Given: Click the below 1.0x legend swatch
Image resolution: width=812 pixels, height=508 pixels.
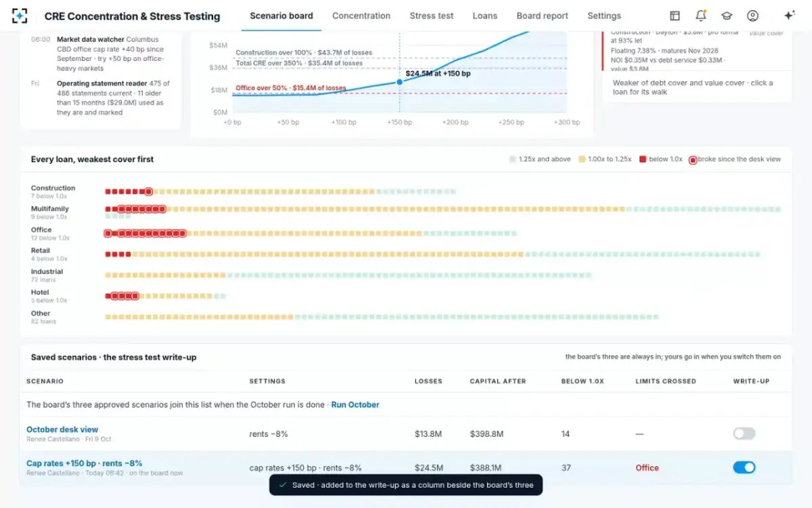Looking at the screenshot, I should coord(643,159).
